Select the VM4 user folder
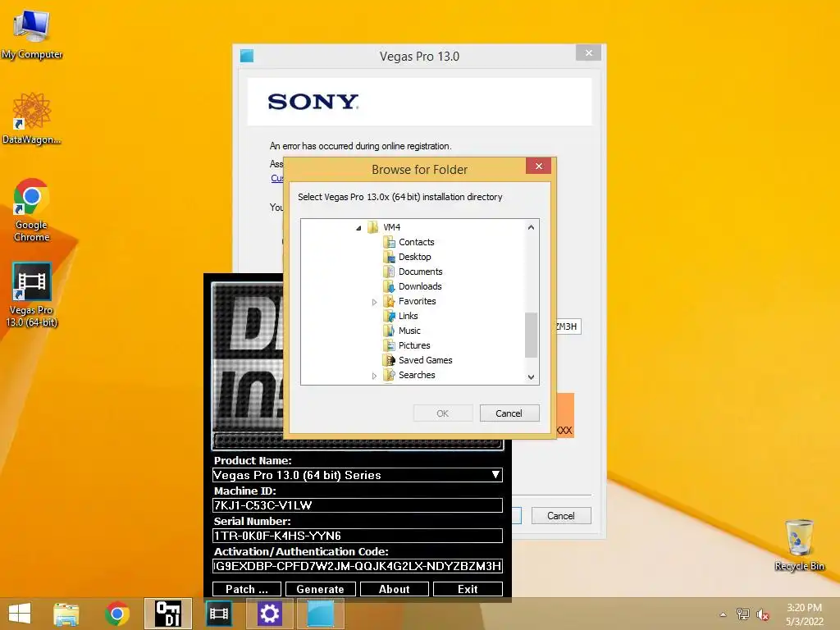This screenshot has width=840, height=630. pos(391,227)
